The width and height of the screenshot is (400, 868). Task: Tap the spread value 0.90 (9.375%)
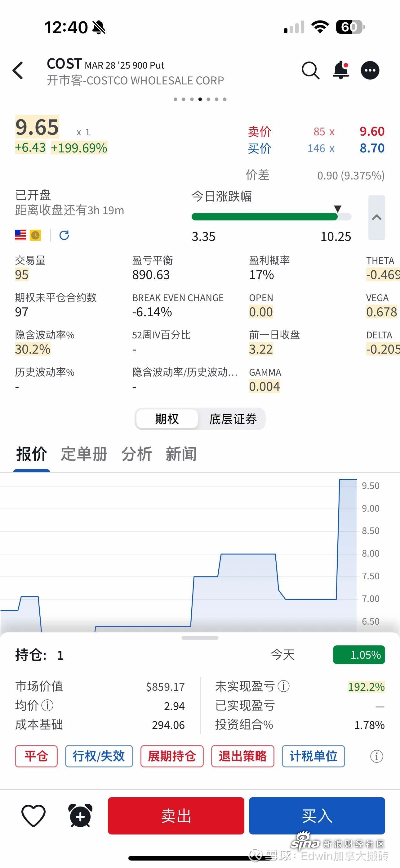350,175
